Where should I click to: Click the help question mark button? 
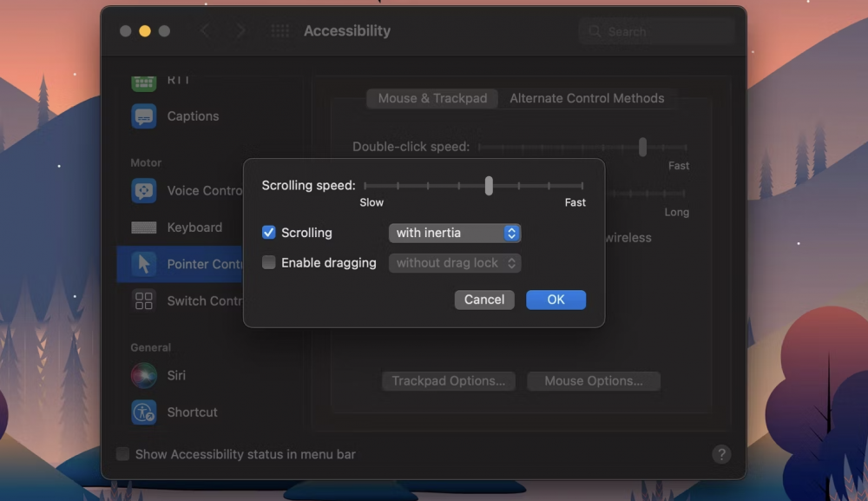coord(720,454)
